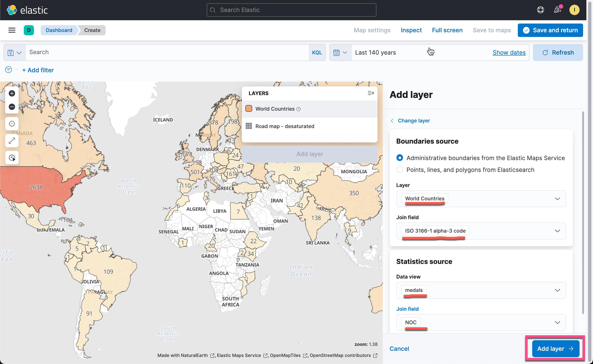
Task: Open the user avatar menu
Action: 574,10
